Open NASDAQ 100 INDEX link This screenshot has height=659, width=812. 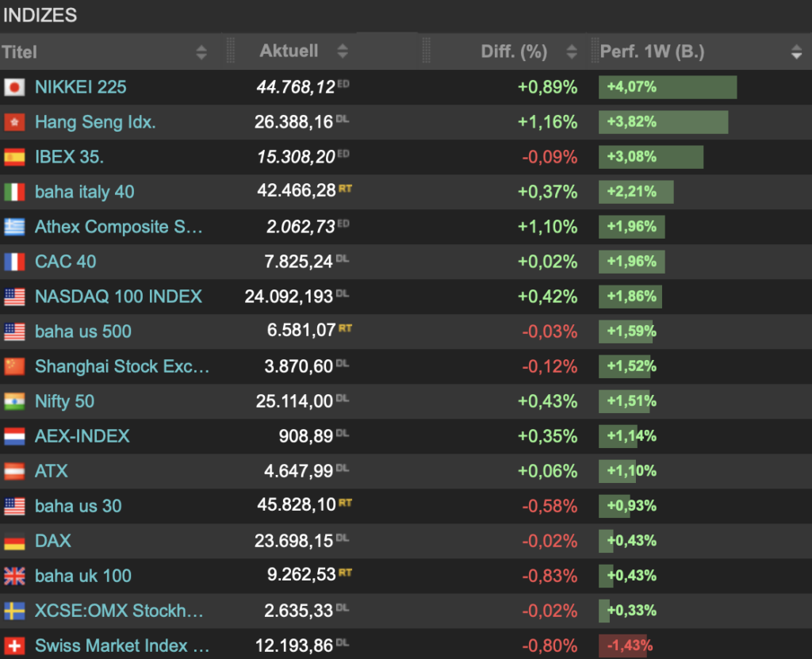[119, 297]
